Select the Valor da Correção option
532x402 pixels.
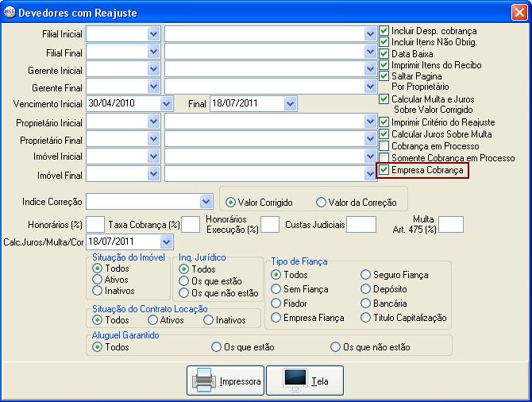(321, 202)
